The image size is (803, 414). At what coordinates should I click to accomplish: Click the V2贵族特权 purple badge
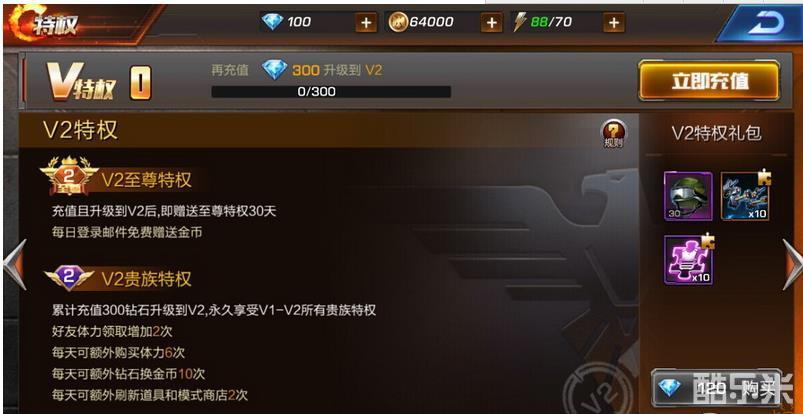point(69,278)
